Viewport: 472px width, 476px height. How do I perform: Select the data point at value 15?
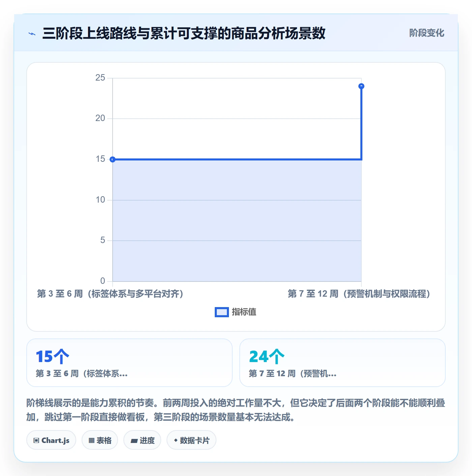click(113, 159)
